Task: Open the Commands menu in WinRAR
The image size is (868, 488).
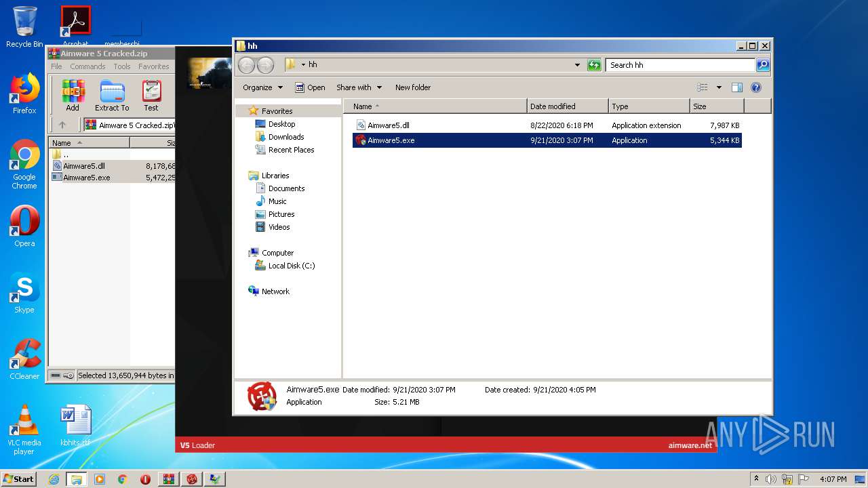Action: [x=87, y=66]
